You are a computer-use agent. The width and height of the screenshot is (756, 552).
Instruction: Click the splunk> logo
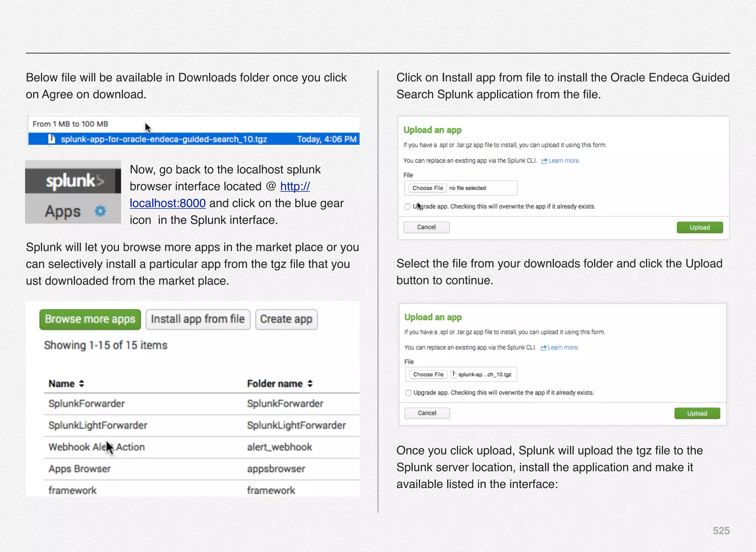tap(75, 181)
